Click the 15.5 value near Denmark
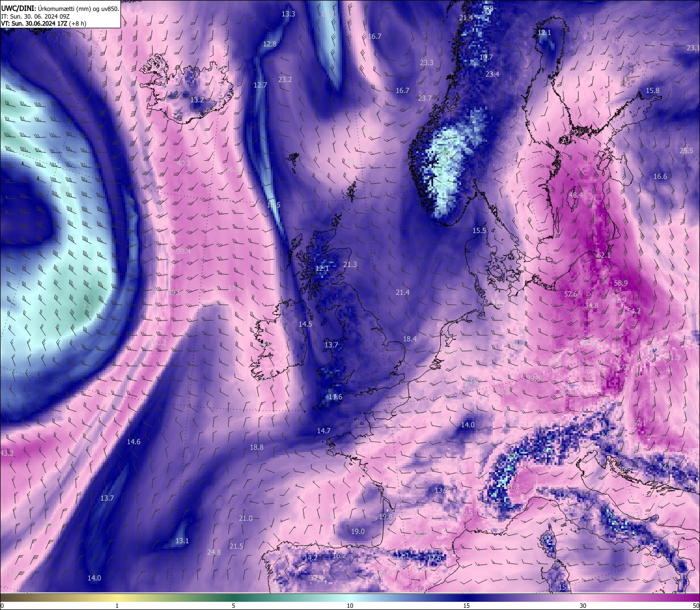Screen dimensions: 700x610 pos(480,231)
